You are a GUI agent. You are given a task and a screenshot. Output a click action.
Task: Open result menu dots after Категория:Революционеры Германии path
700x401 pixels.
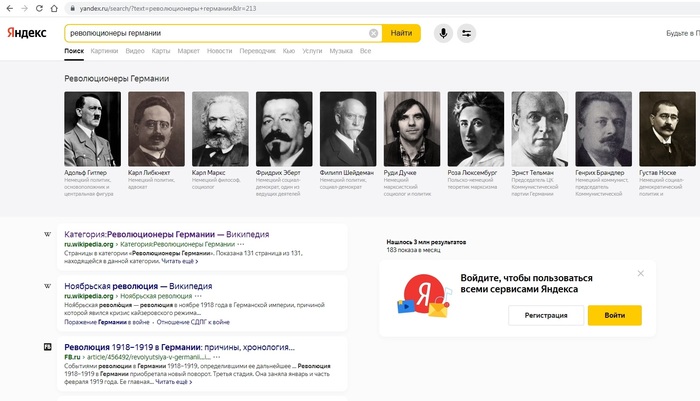point(241,244)
